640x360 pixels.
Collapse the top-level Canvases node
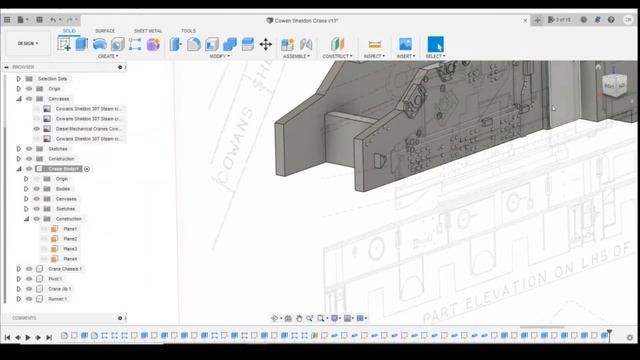pos(19,99)
